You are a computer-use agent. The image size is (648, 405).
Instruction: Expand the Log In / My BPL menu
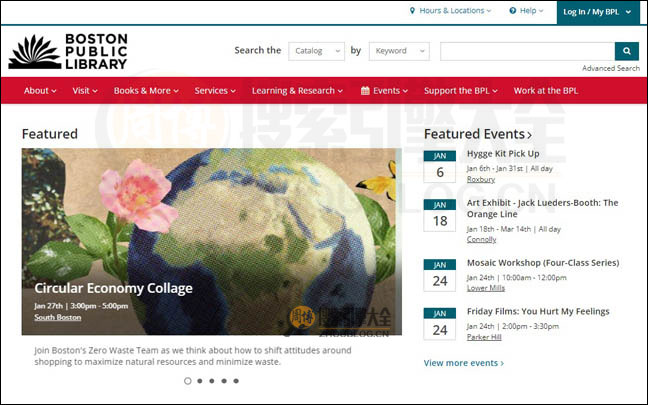[598, 12]
